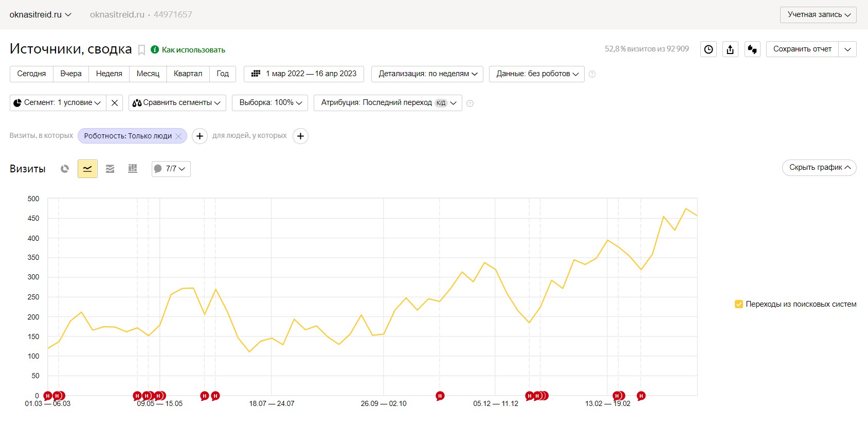Switch to column chart view

coord(133,169)
